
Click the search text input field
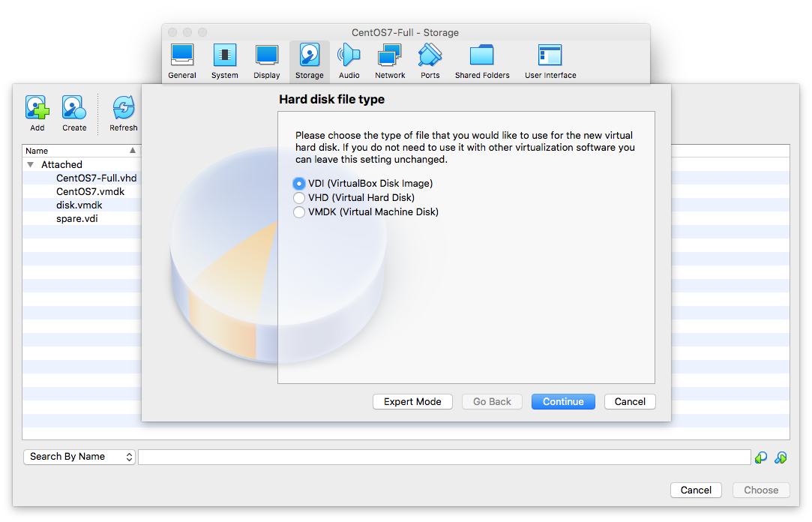pos(445,457)
